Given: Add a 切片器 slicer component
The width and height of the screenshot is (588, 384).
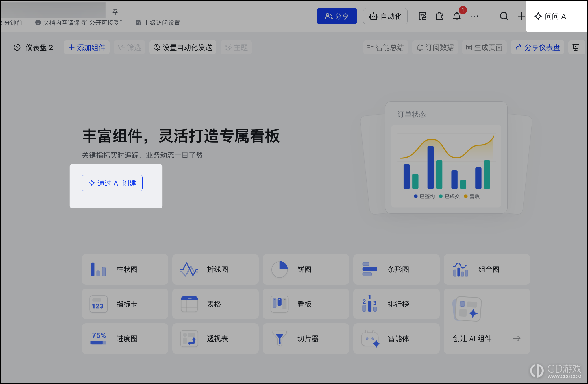Looking at the screenshot, I should [306, 339].
